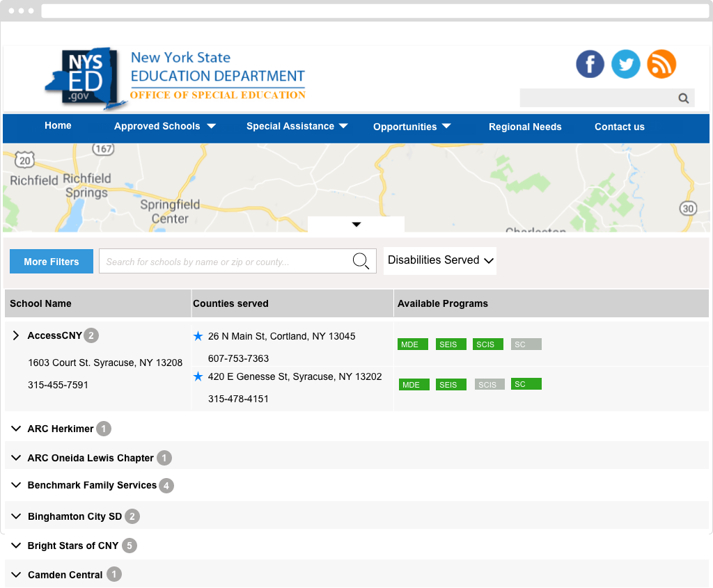Open the Twitter social icon
The height and width of the screenshot is (588, 713).
pos(625,64)
